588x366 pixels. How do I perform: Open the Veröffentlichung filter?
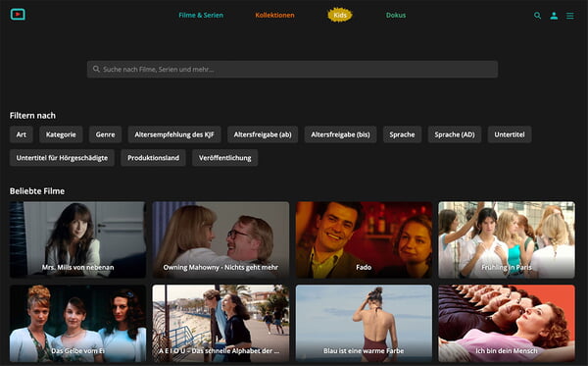click(225, 158)
